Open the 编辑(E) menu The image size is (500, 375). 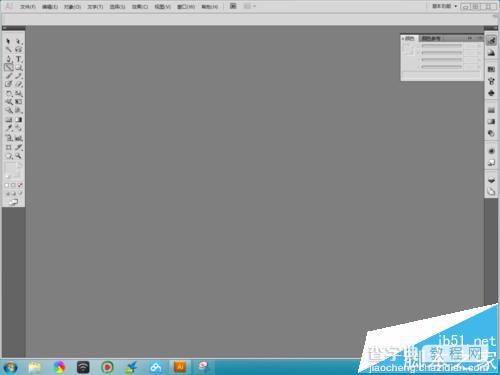click(50, 6)
